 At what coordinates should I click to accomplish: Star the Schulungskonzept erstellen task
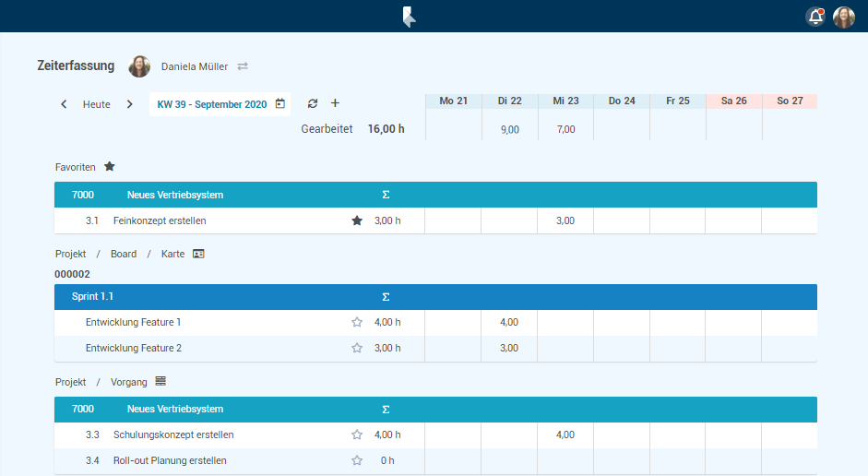[x=357, y=434]
